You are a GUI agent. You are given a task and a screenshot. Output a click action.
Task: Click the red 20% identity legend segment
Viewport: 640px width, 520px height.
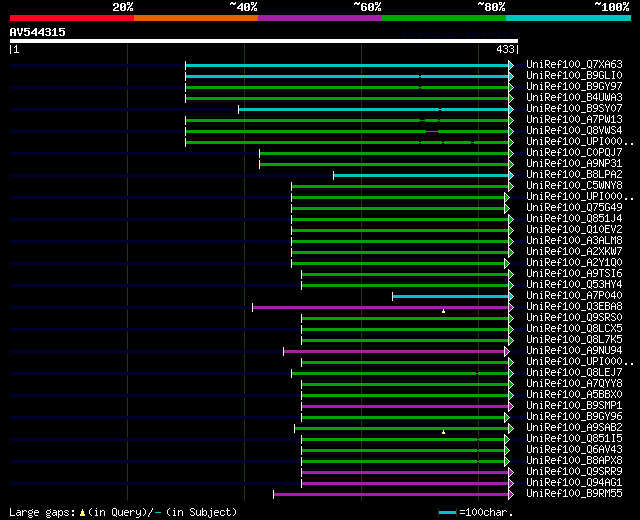(x=72, y=18)
